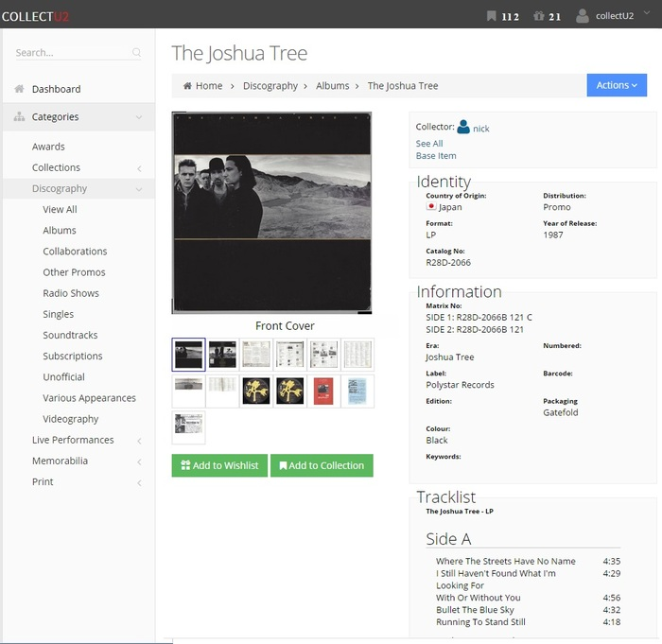This screenshot has width=662, height=644.
Task: Select Singles in the Discography menu
Action: pyautogui.click(x=58, y=314)
